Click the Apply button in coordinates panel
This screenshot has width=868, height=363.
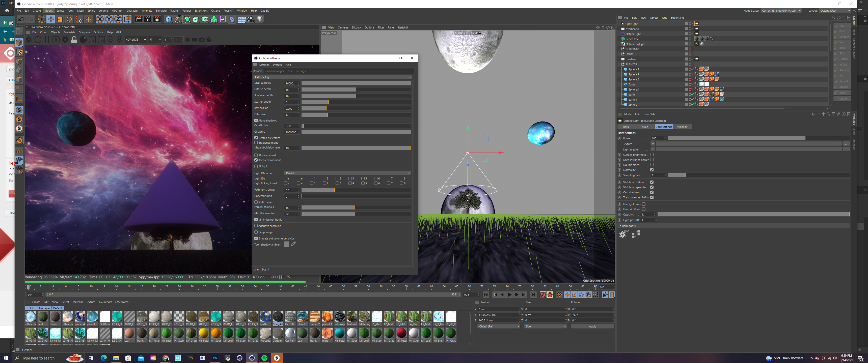coord(592,327)
